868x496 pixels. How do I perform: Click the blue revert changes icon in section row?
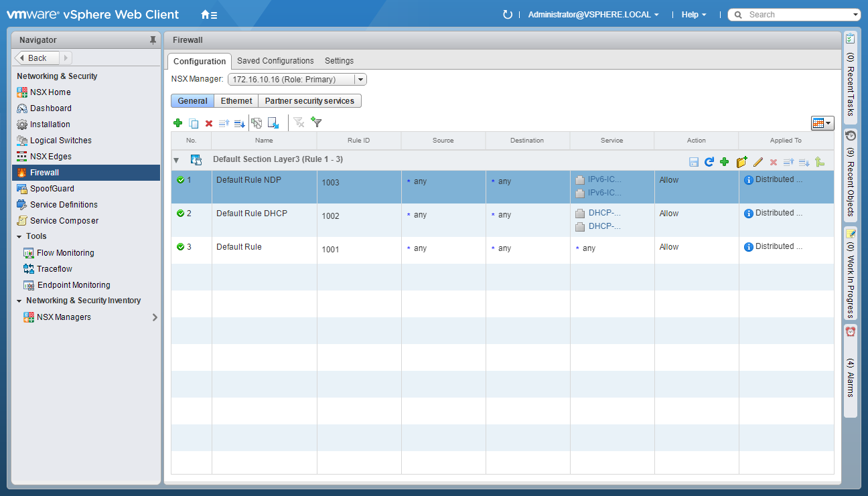click(x=709, y=161)
